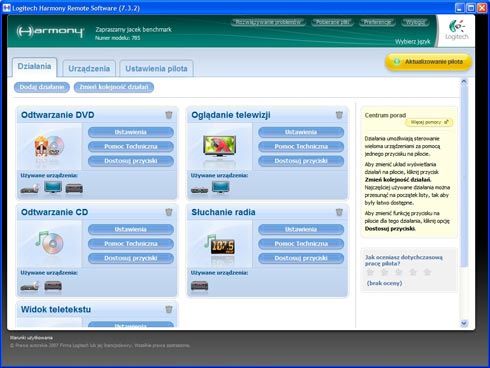Viewport: 490px width, 368px height.
Task: Click Dodaj działanie
Action: click(42, 87)
